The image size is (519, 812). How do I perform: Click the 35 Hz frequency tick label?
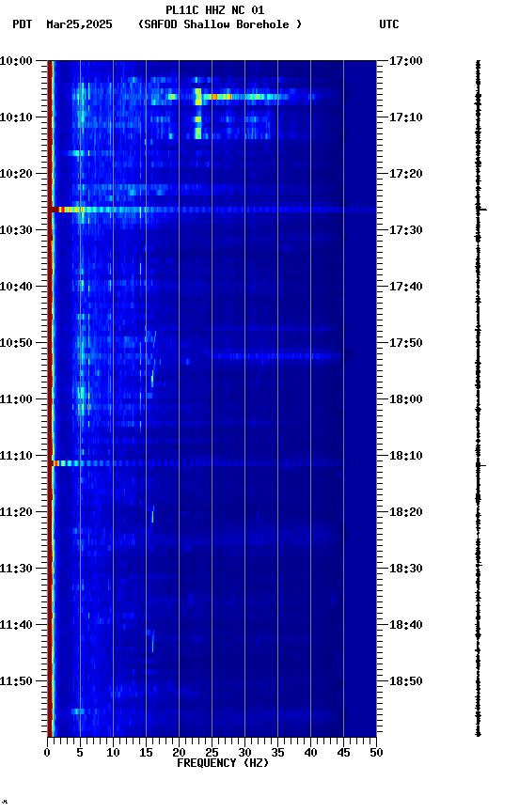(277, 753)
